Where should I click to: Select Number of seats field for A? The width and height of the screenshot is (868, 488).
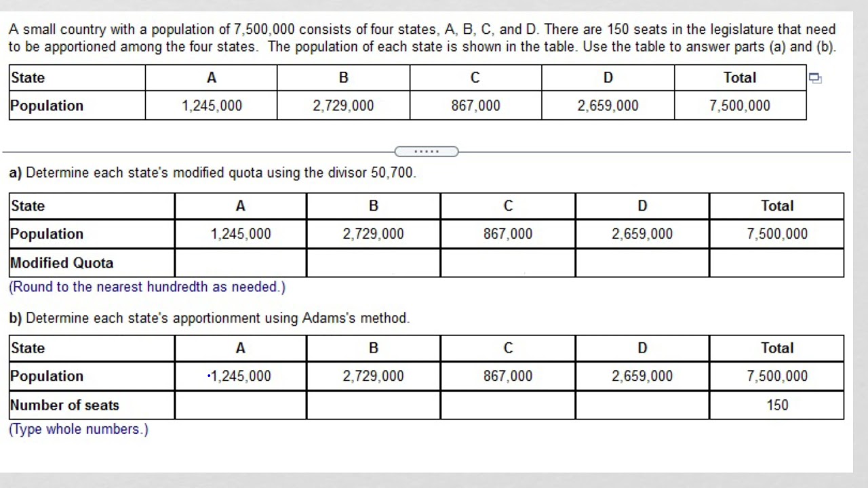[241, 405]
